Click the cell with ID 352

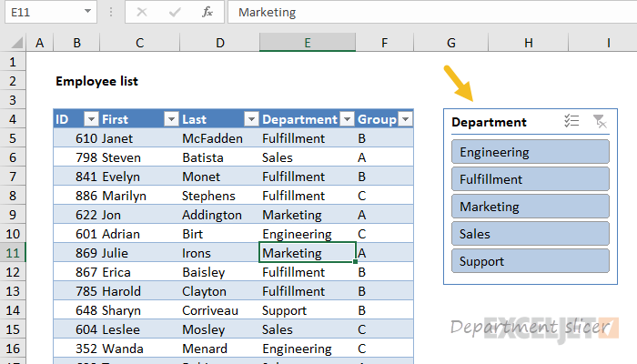(76, 349)
